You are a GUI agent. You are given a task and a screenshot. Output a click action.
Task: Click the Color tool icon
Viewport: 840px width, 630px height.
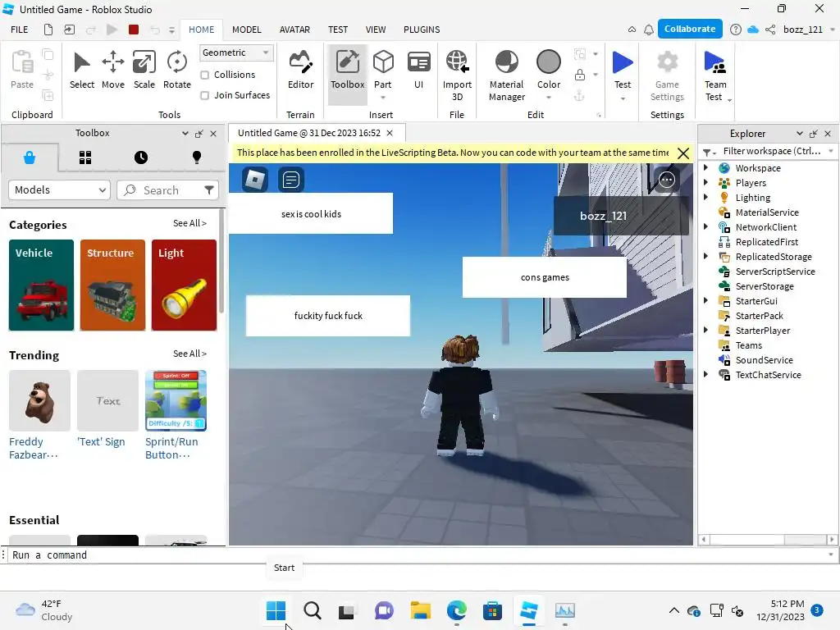(x=549, y=62)
